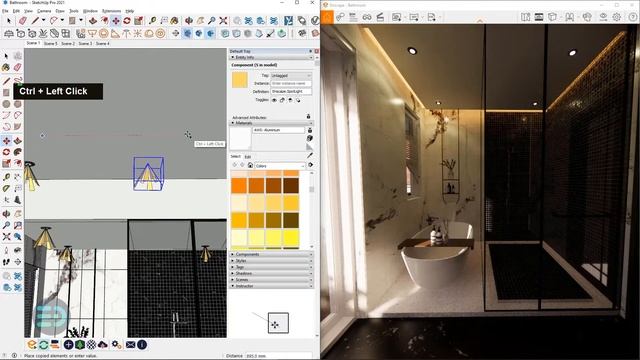Image resolution: width=640 pixels, height=360 pixels.
Task: Click the Distance measurement box
Action: coord(278,356)
